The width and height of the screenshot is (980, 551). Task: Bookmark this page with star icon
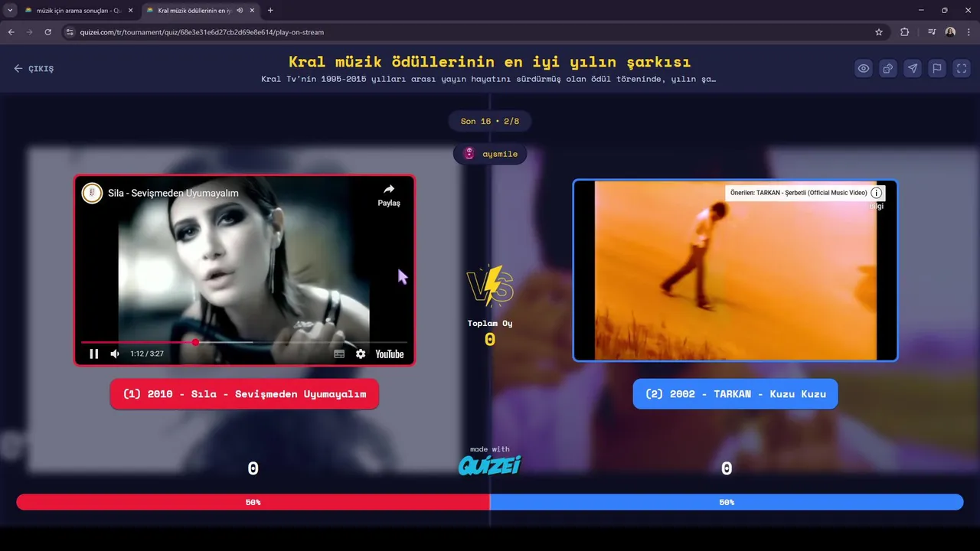coord(879,32)
